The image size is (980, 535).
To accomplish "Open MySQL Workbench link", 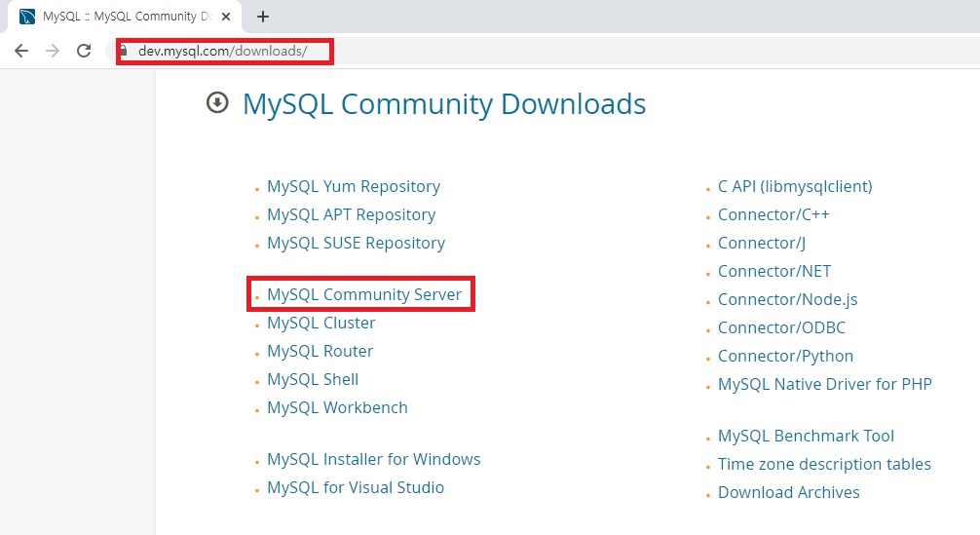I will [337, 407].
